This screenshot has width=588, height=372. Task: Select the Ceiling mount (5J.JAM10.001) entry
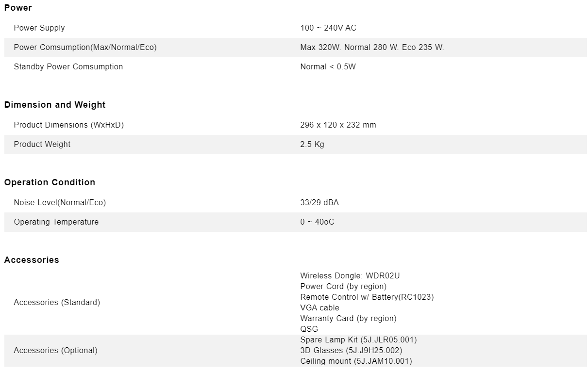coord(356,361)
